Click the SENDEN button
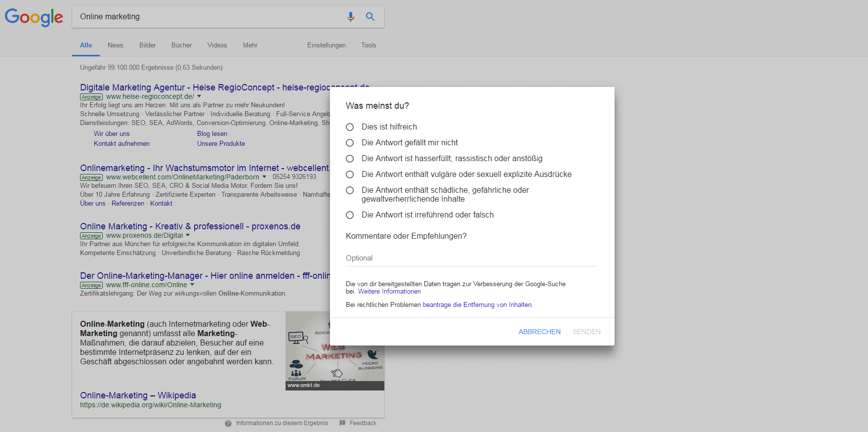 pos(586,332)
